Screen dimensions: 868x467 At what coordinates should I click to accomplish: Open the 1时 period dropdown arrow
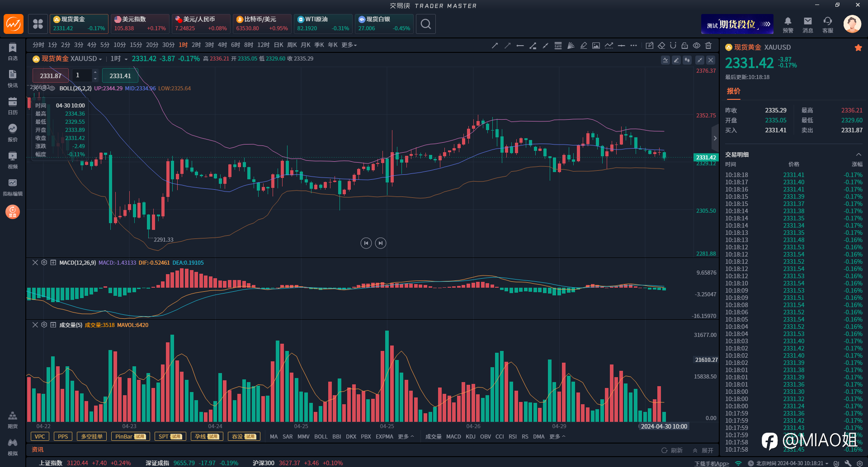(126, 59)
